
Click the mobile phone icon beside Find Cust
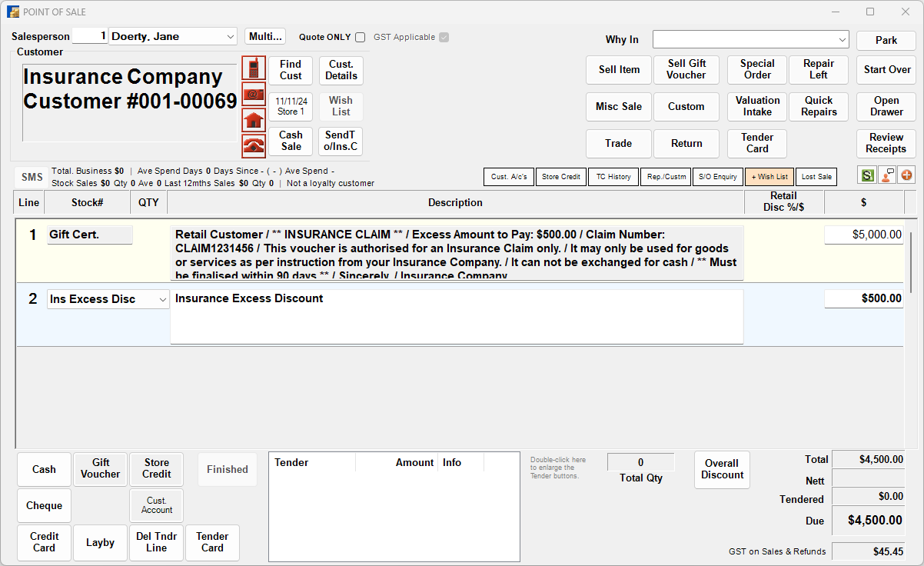coord(254,68)
